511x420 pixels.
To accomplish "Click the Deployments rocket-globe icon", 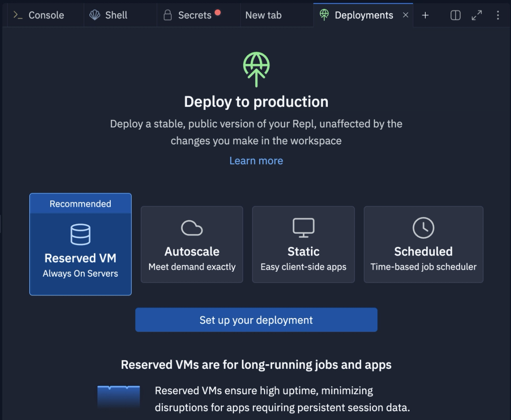I will [324, 15].
